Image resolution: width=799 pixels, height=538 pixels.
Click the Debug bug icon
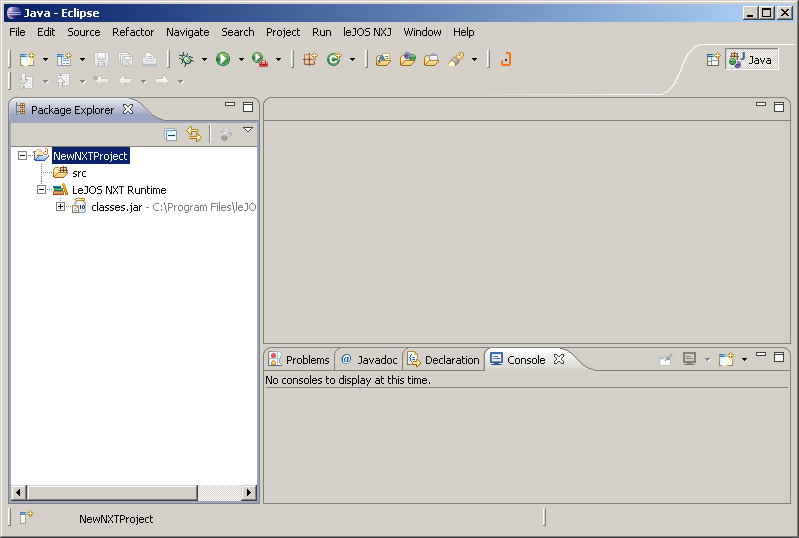coord(186,60)
